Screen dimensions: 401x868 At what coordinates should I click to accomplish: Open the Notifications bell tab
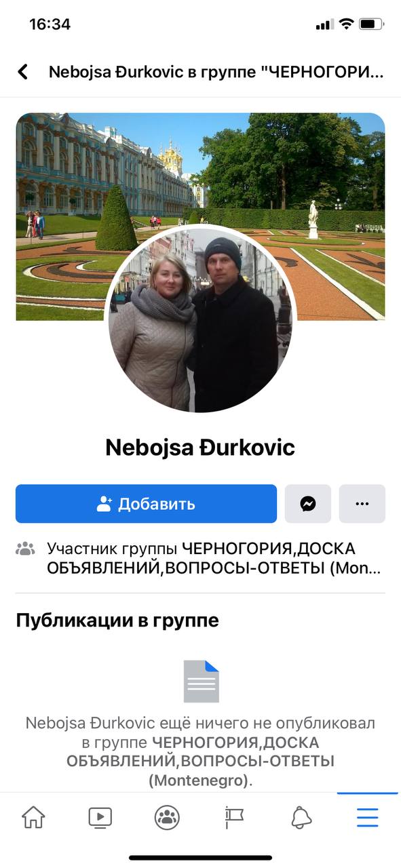301,818
